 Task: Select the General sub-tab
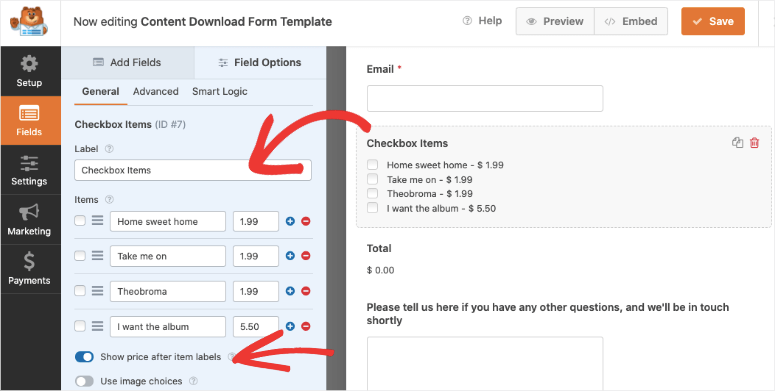pyautogui.click(x=100, y=91)
